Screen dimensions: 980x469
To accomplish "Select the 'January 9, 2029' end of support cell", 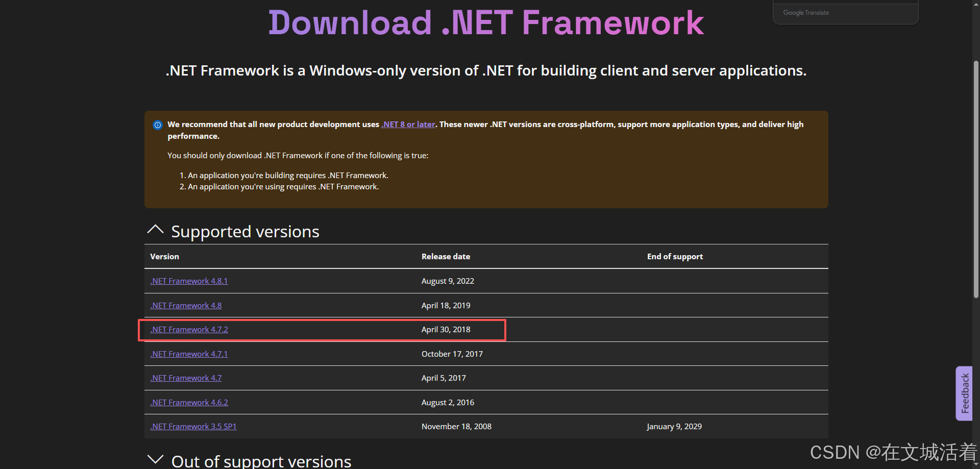I will click(x=674, y=426).
